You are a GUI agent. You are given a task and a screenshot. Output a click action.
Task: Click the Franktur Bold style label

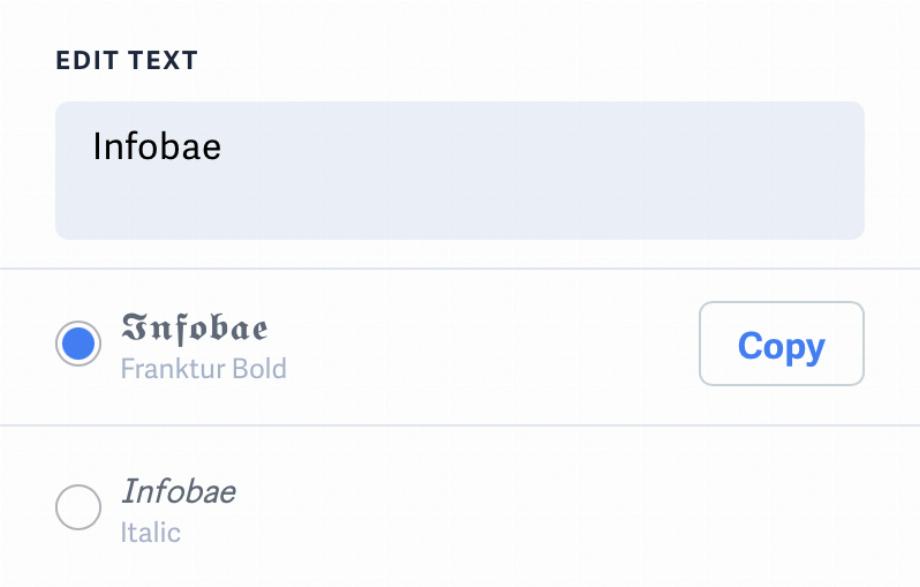[204, 369]
